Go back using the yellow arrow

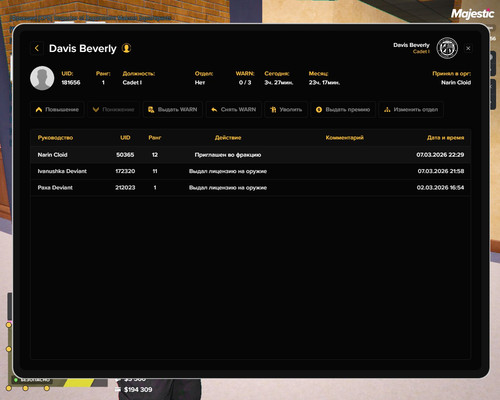(37, 48)
